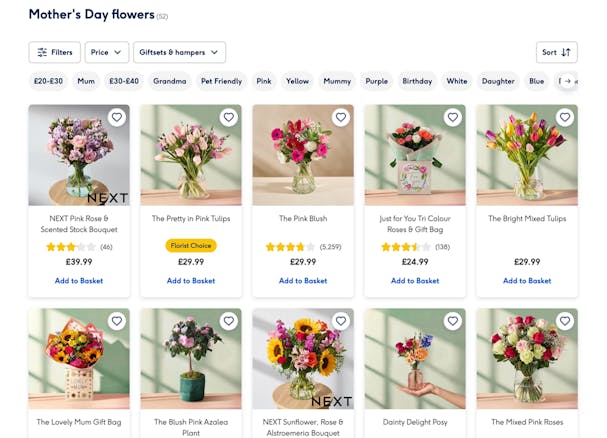Click heart icon on The Pink Blush
The image size is (607, 438).
[x=341, y=118]
